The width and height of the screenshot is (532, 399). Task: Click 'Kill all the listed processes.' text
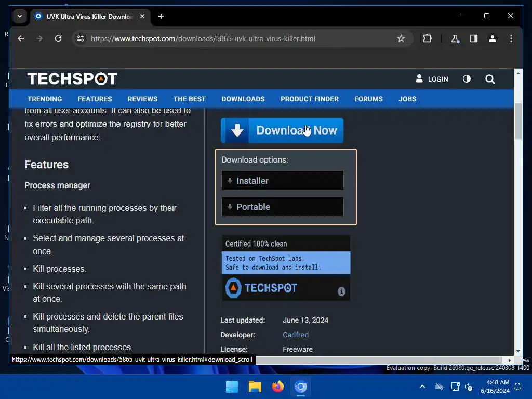83,347
